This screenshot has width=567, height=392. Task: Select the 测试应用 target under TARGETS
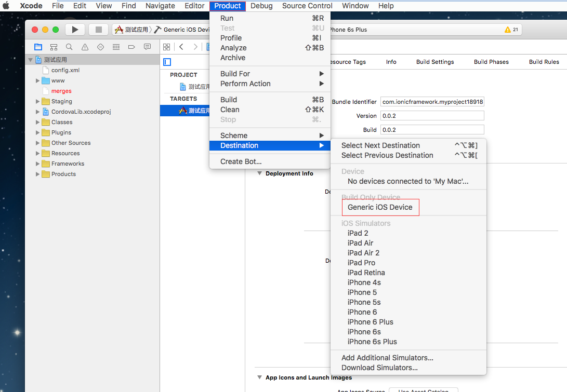click(185, 111)
